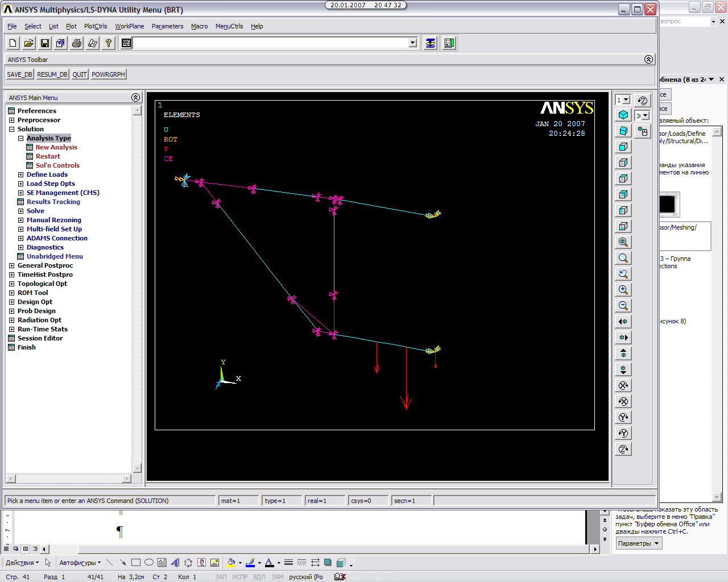
Task: Click the printer Image Capture icon
Action: pyautogui.click(x=77, y=43)
